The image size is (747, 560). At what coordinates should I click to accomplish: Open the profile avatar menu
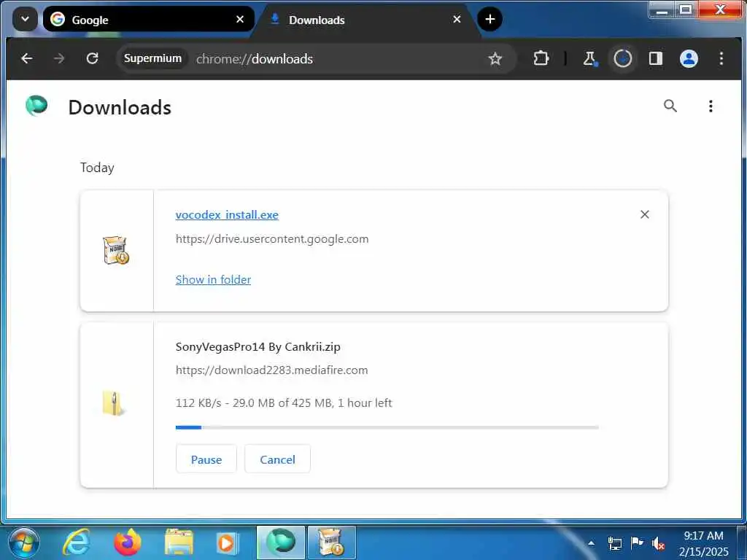click(x=689, y=58)
